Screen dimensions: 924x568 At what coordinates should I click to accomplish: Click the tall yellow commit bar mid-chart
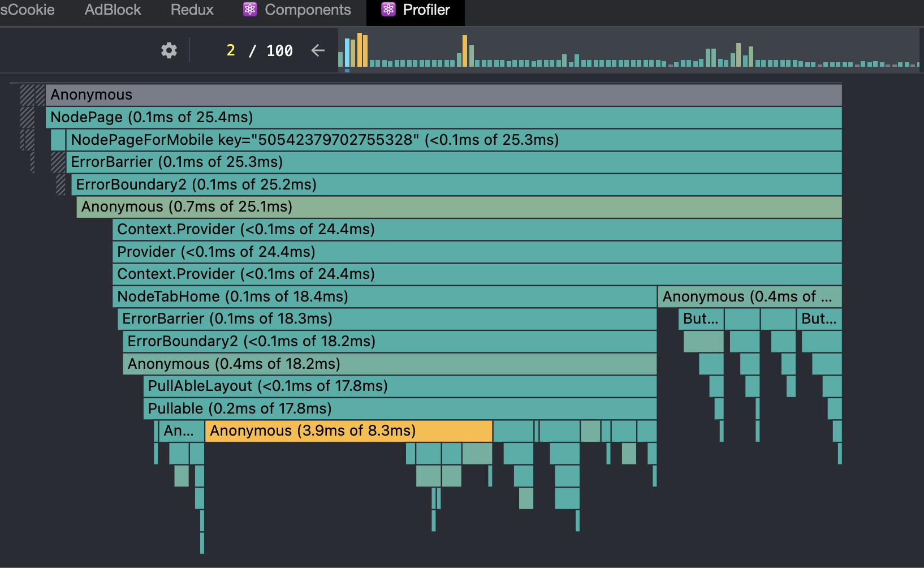pos(465,51)
